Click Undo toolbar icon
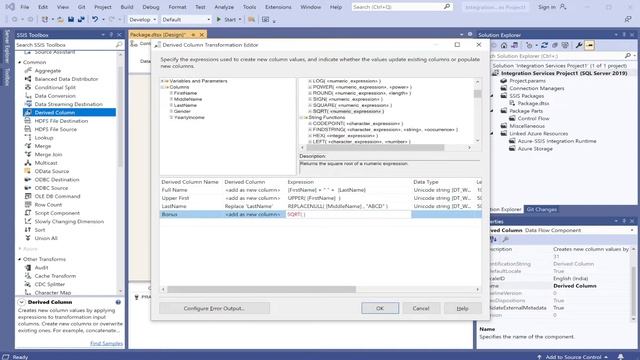This screenshot has width=640, height=360. [95, 19]
